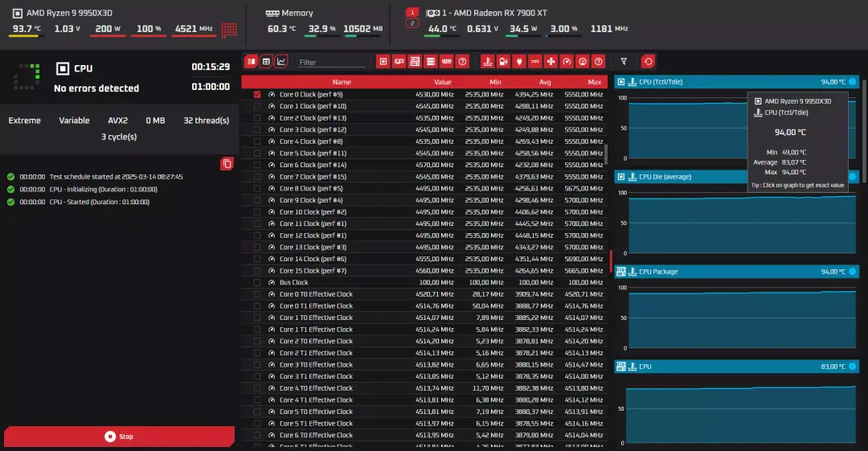Click the sensor table vertical scrollbar
868x451 pixels.
[606, 154]
